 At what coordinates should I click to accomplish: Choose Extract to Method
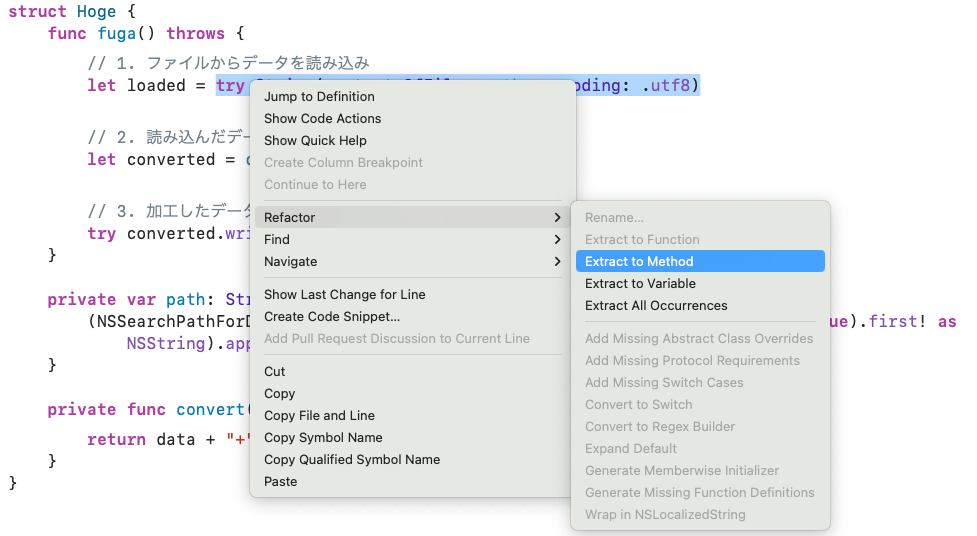coord(700,261)
